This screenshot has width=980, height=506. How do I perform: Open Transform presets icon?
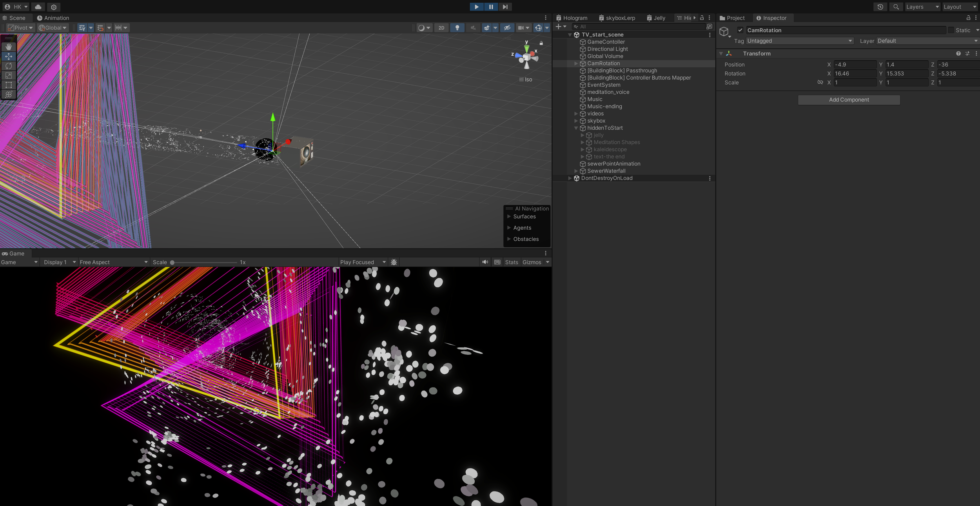click(x=967, y=53)
